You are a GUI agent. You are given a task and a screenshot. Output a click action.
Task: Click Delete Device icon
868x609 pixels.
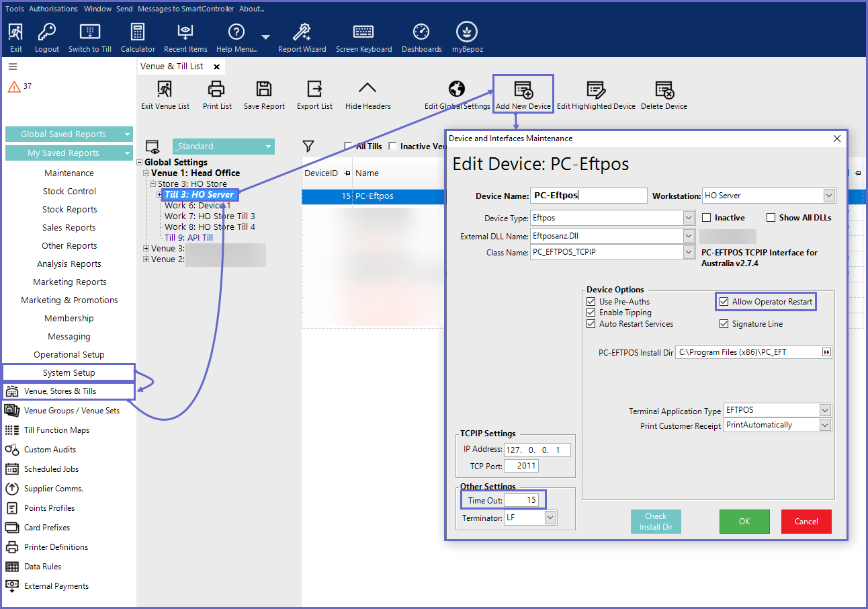pos(664,90)
